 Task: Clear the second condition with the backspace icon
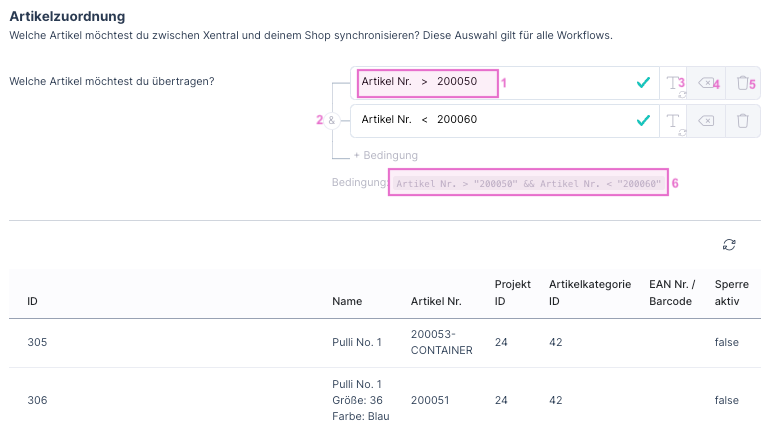706,121
